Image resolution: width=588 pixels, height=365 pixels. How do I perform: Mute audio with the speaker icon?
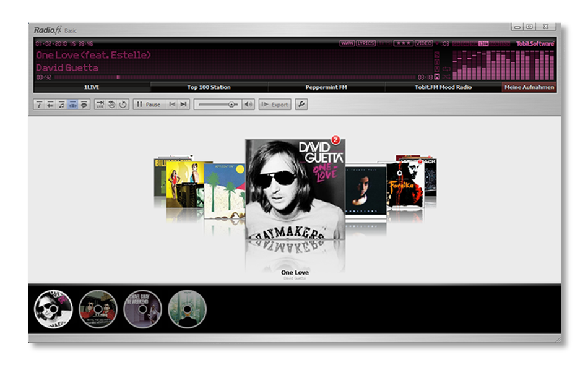(248, 105)
